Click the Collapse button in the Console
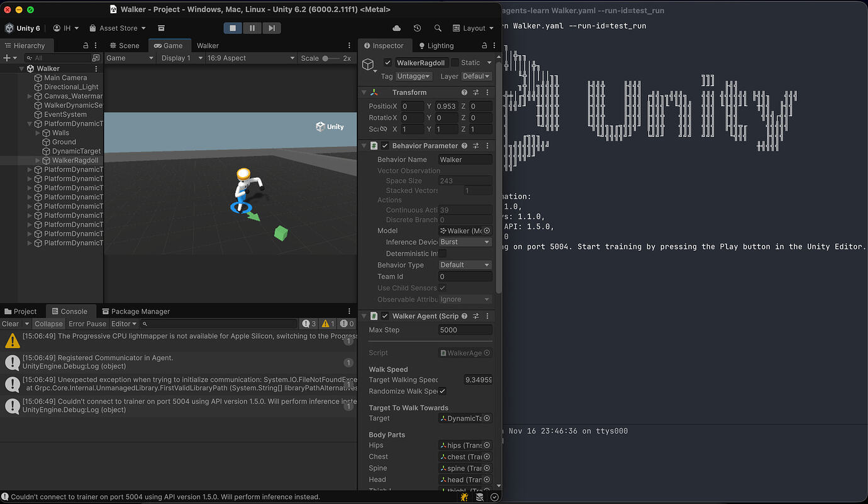Image resolution: width=868 pixels, height=504 pixels. coord(48,323)
